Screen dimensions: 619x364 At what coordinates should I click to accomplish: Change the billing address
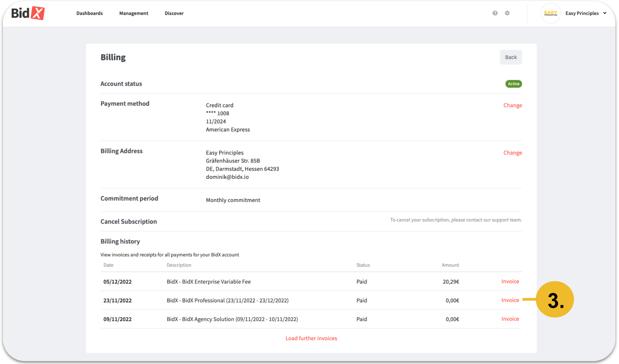pos(513,153)
